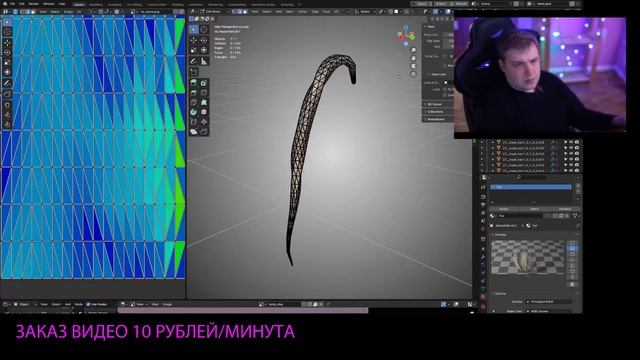
Task: Collapse the Preview panel in material properties
Action: [500, 235]
